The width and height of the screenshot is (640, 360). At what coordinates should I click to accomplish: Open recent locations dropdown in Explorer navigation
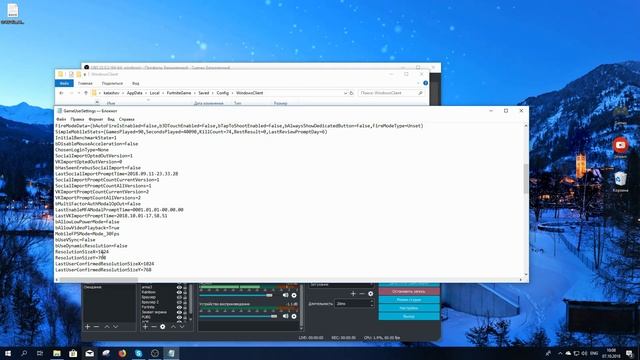tap(79, 93)
